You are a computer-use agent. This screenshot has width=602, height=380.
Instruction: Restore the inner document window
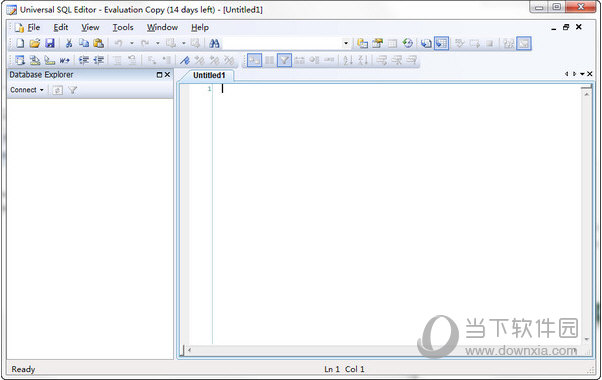tap(566, 27)
